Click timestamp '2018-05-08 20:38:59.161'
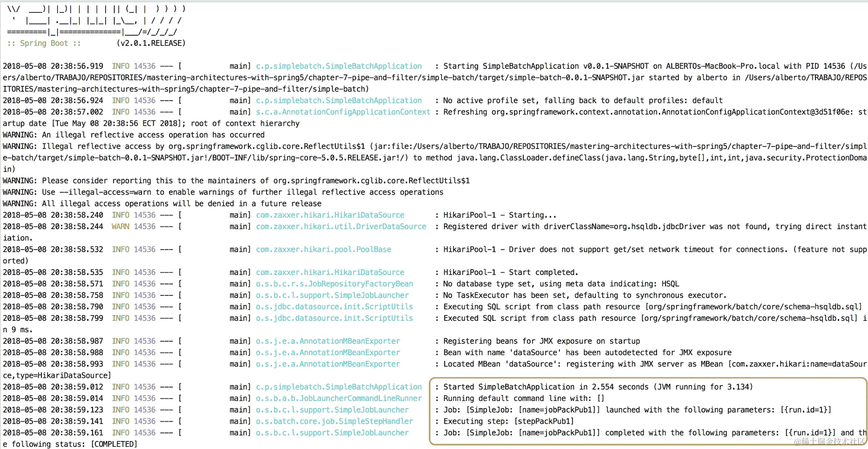The height and width of the screenshot is (449, 868). click(x=53, y=433)
